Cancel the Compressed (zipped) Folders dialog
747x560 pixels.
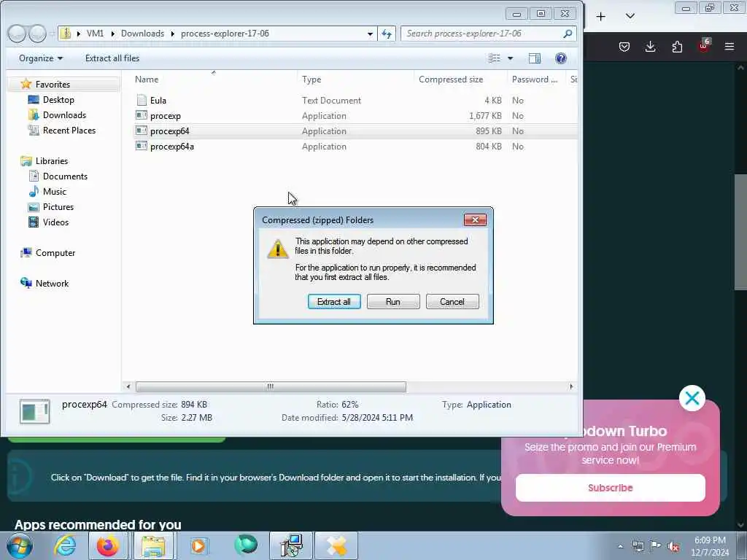pyautogui.click(x=452, y=301)
